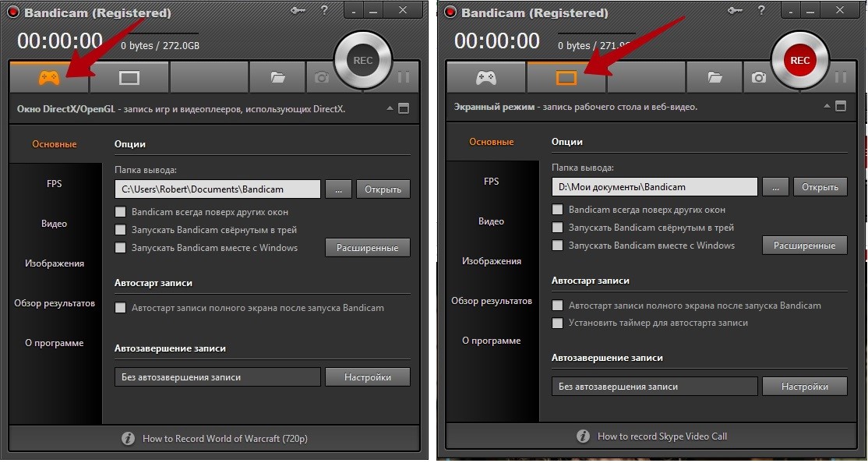The width and height of the screenshot is (868, 463).
Task: Click output path 'D:\Мои документы\Bandicam' field
Action: [x=655, y=187]
